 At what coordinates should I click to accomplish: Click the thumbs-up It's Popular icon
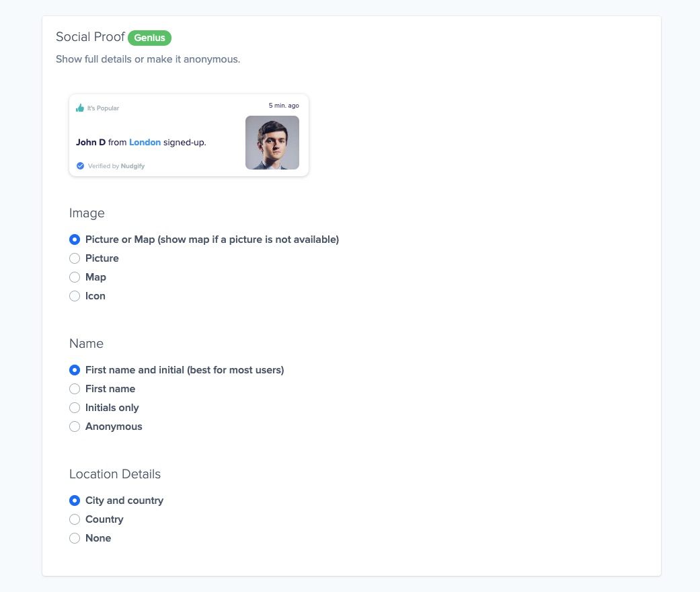[x=80, y=108]
